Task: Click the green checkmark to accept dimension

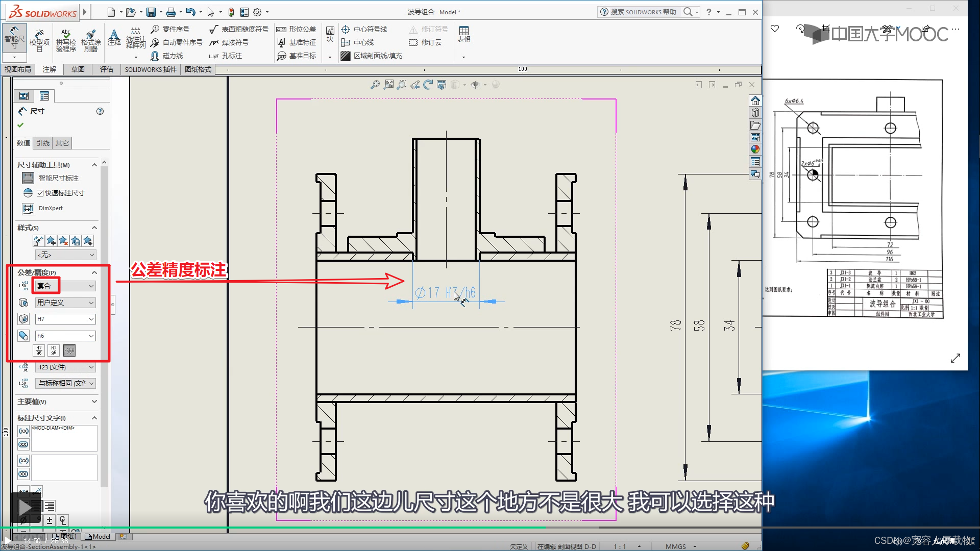Action: click(20, 125)
